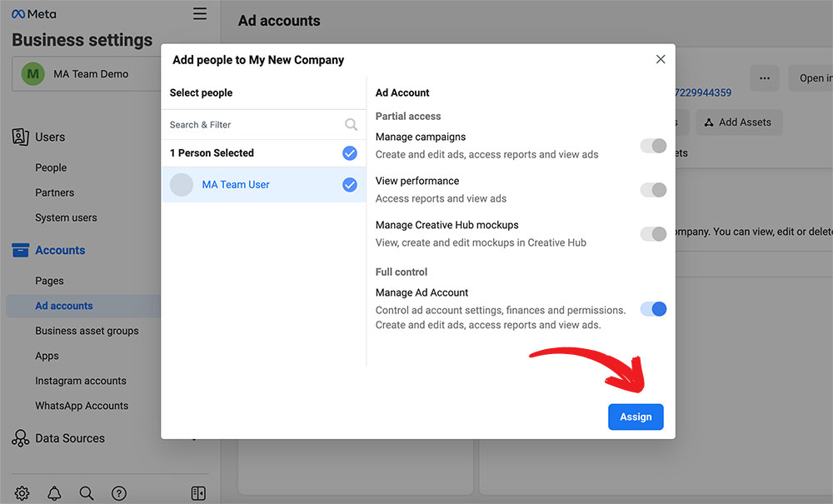The width and height of the screenshot is (833, 504).
Task: Turn on the View performance toggle
Action: [x=653, y=190]
